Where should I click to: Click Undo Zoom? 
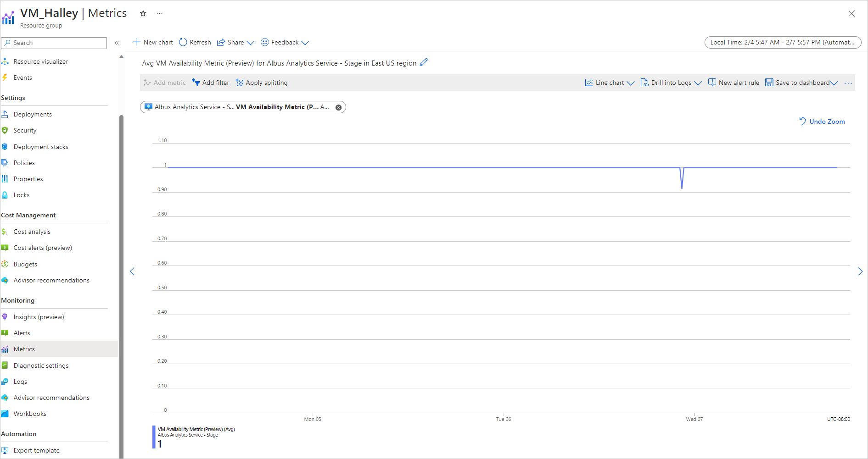822,122
